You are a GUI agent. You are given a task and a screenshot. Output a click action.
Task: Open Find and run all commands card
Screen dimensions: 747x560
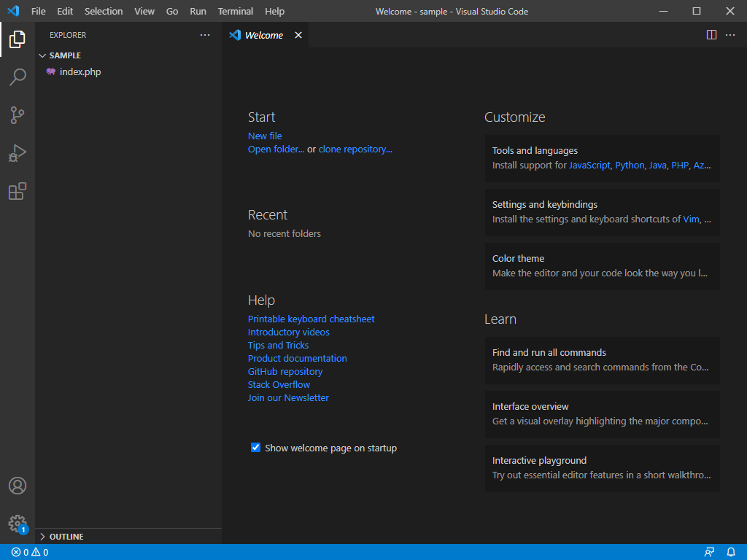(602, 360)
